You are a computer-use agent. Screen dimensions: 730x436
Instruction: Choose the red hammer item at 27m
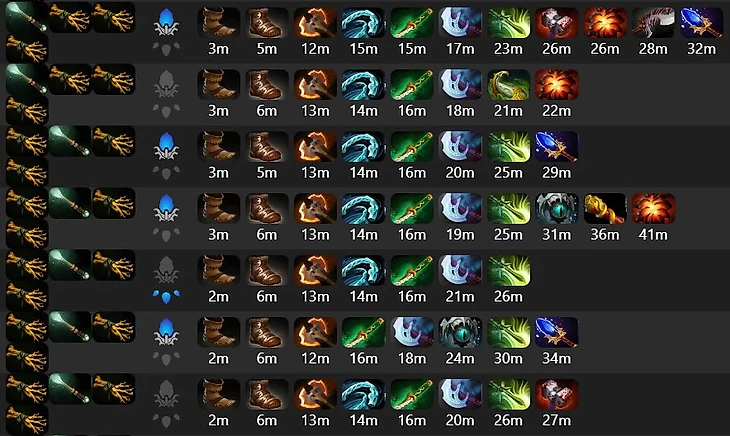[556, 394]
